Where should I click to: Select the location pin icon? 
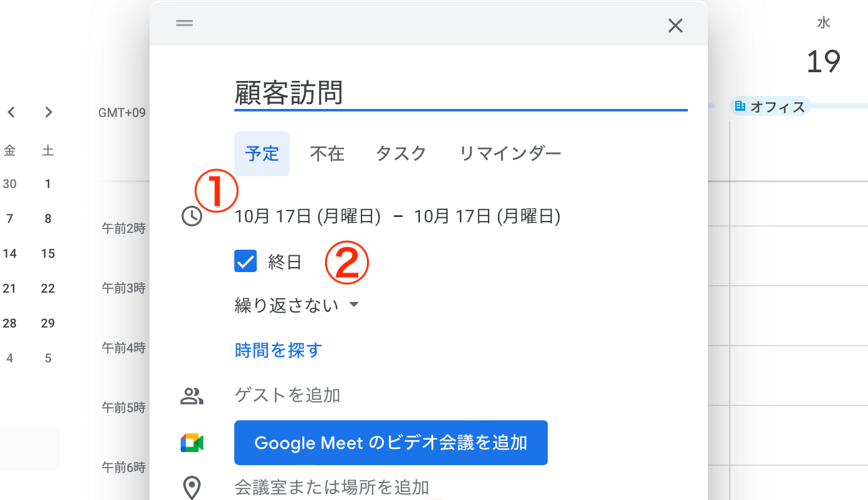coord(193,488)
